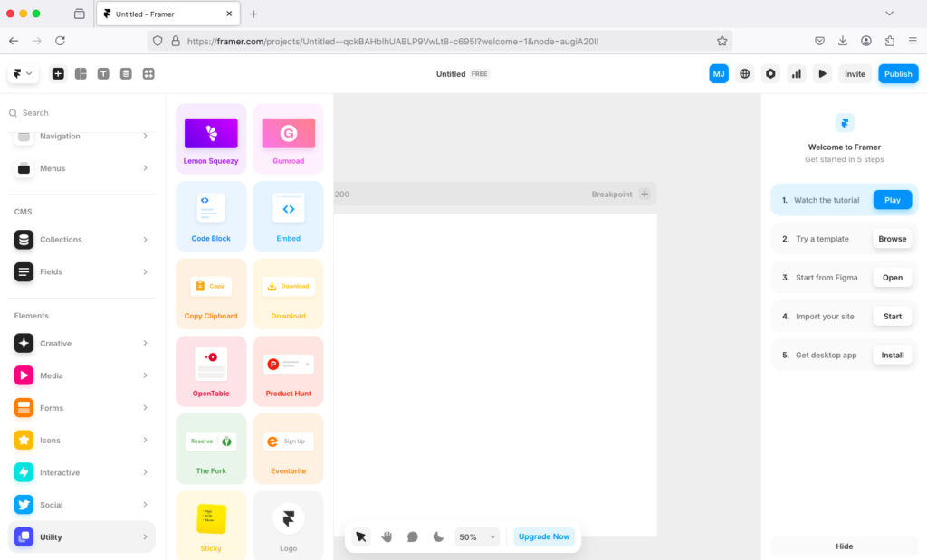927x560 pixels.
Task: Open the Interactive elements category
Action: (81, 472)
